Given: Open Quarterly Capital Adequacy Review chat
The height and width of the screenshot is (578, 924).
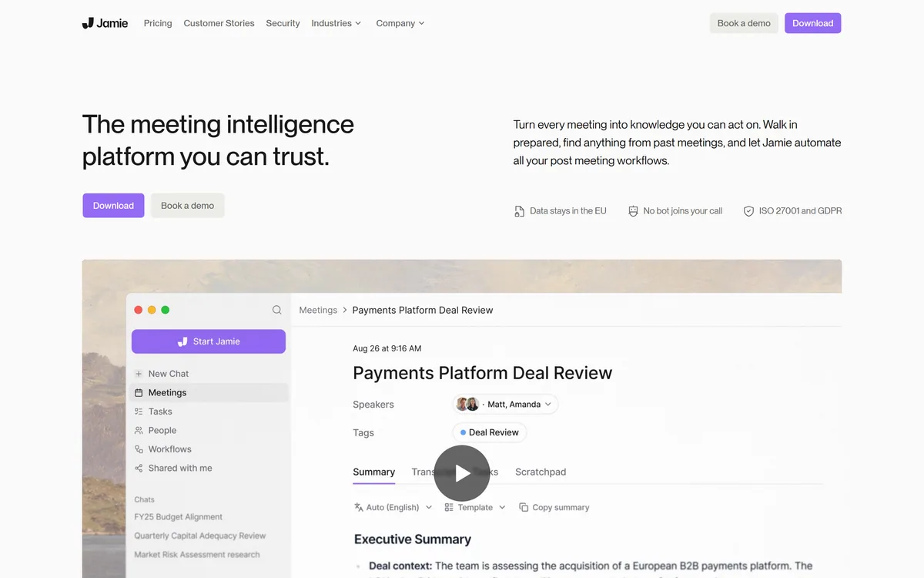Looking at the screenshot, I should (199, 536).
